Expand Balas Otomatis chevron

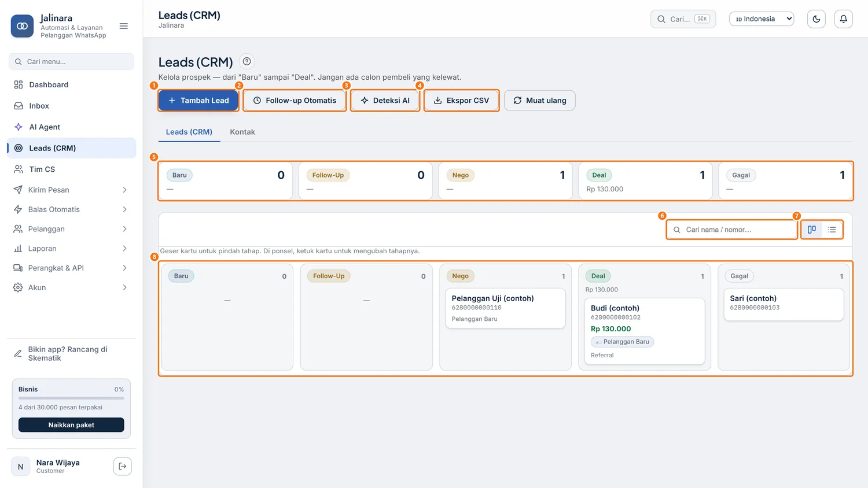(124, 209)
